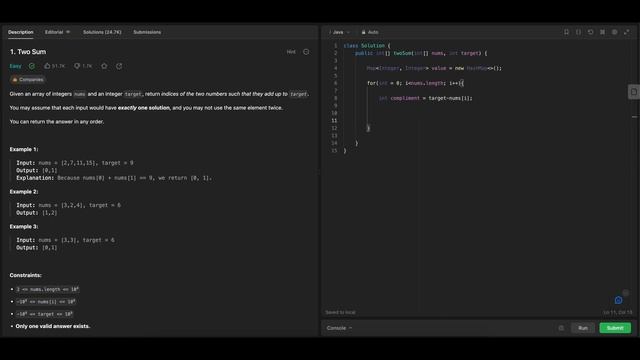Click the 'Example 3:' heading

tap(24, 227)
